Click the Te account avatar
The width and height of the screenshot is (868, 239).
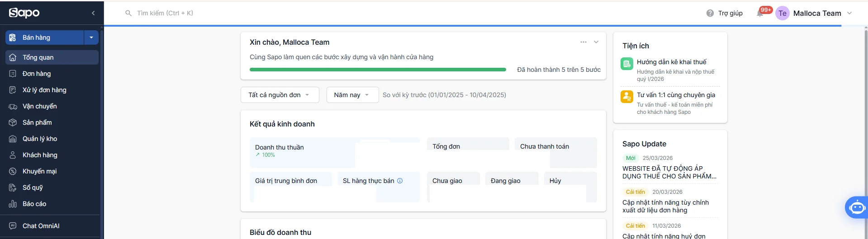[x=783, y=13]
